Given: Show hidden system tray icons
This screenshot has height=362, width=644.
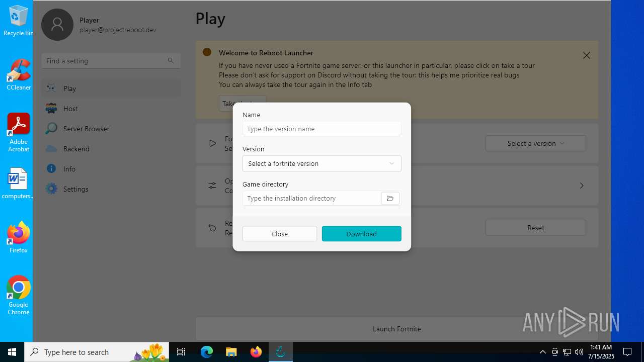Looking at the screenshot, I should pos(542,352).
